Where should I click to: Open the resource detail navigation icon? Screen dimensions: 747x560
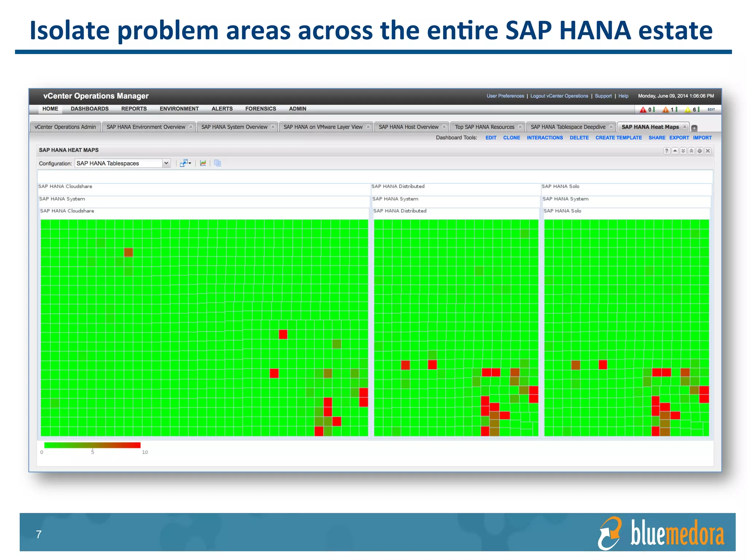[x=185, y=163]
